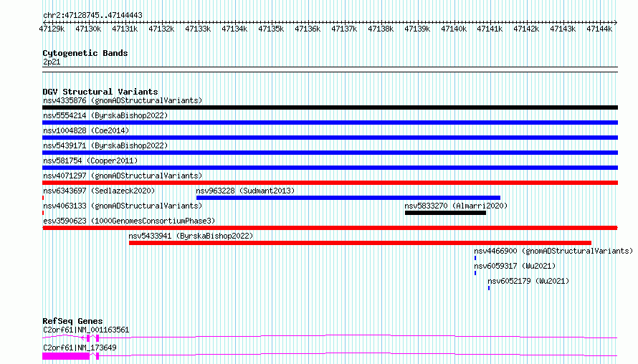Click the 47131k ruler tick label

pos(125,29)
